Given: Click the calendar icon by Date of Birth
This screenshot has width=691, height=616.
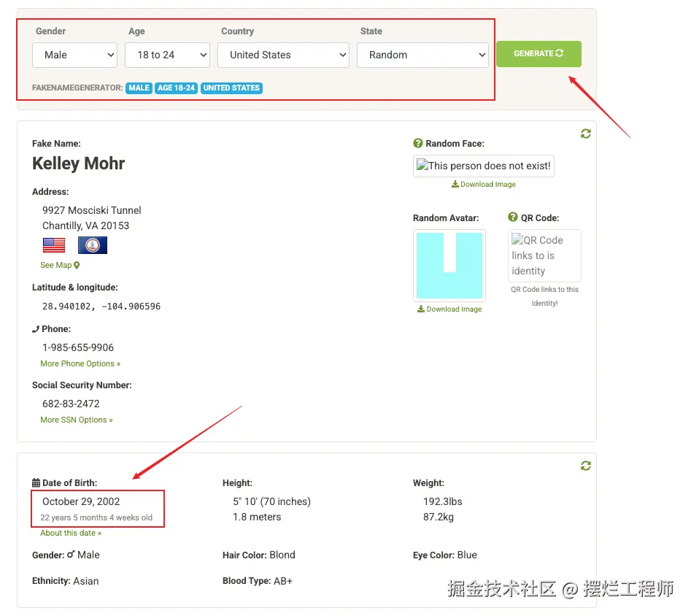Looking at the screenshot, I should point(36,483).
